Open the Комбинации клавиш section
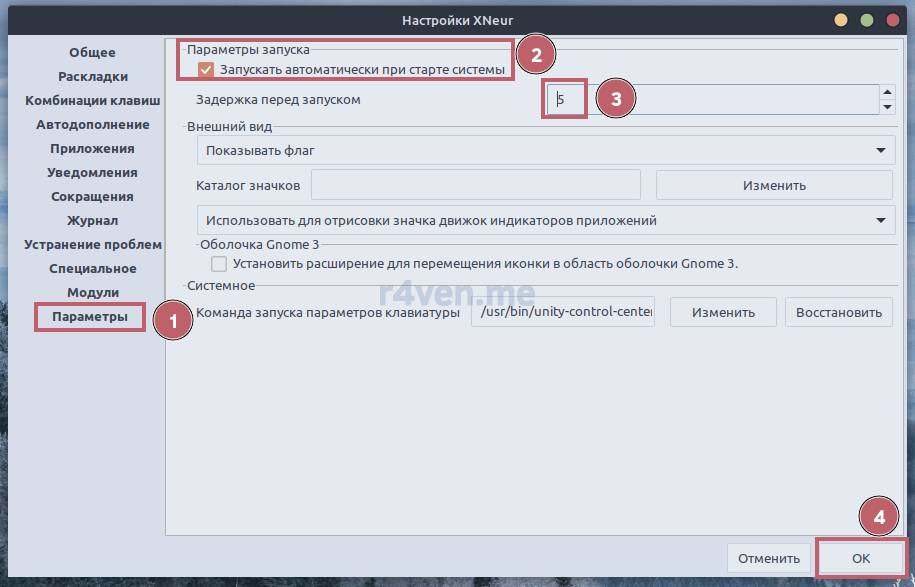 pyautogui.click(x=92, y=100)
